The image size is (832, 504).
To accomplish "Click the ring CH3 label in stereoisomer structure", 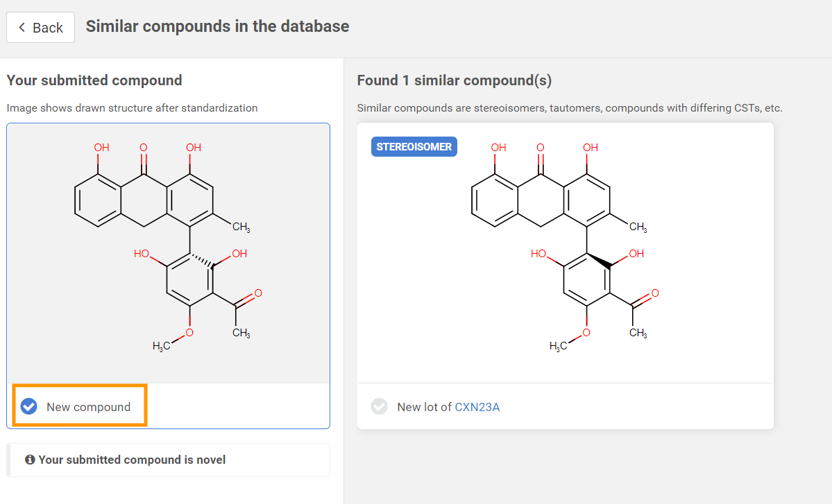I will [638, 227].
